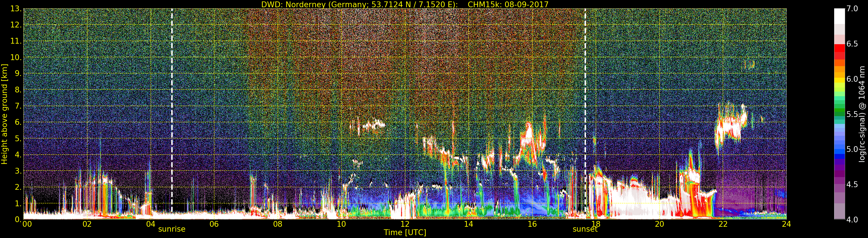Click the '10.' tick on the height axis
Viewport: 868px width, 238px height.
(x=16, y=57)
